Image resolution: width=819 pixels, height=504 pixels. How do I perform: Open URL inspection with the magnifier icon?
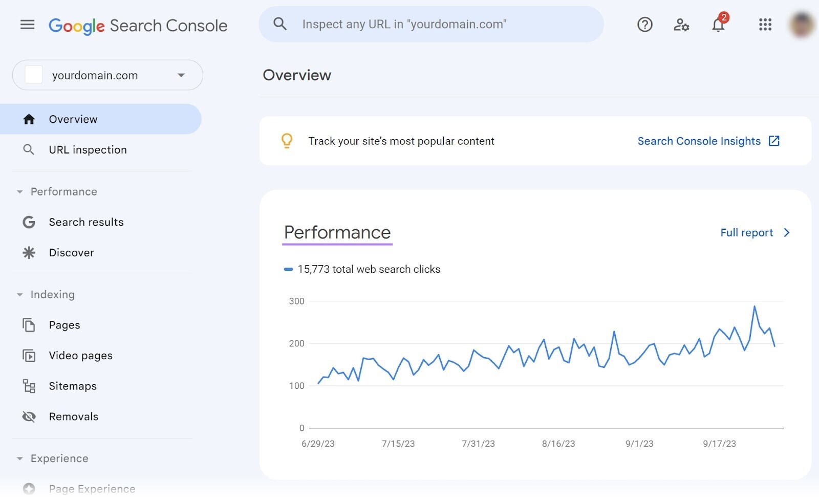coord(29,149)
